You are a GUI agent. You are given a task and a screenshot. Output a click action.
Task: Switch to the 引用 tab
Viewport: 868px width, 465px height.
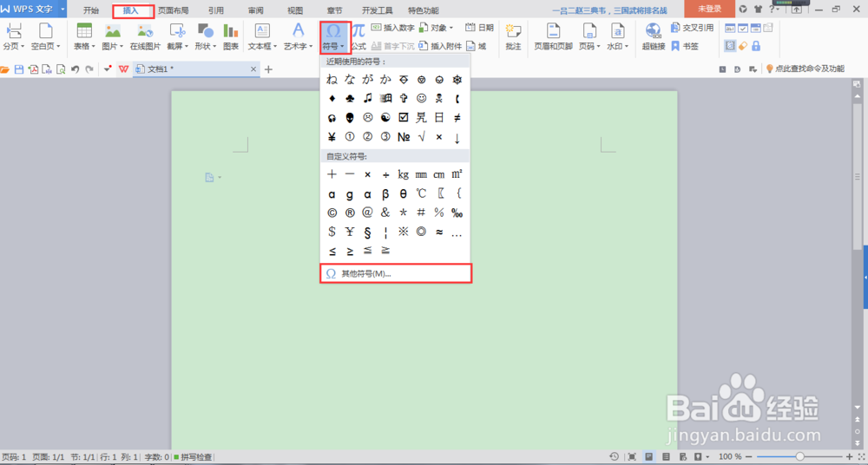point(216,10)
